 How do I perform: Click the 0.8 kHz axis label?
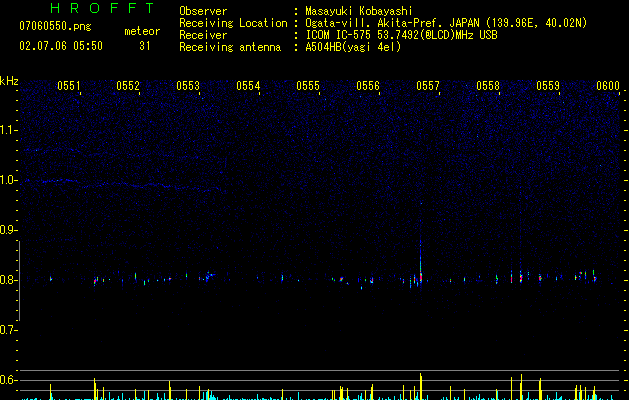tap(9, 280)
